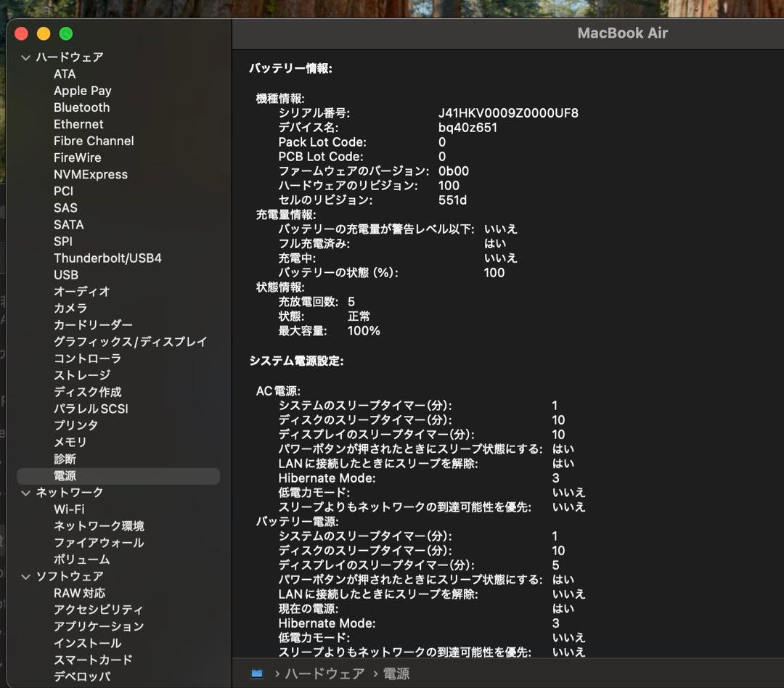Screen dimensions: 784x688
Task: Open Wi-Fi under ネットワーク
Action: point(69,509)
